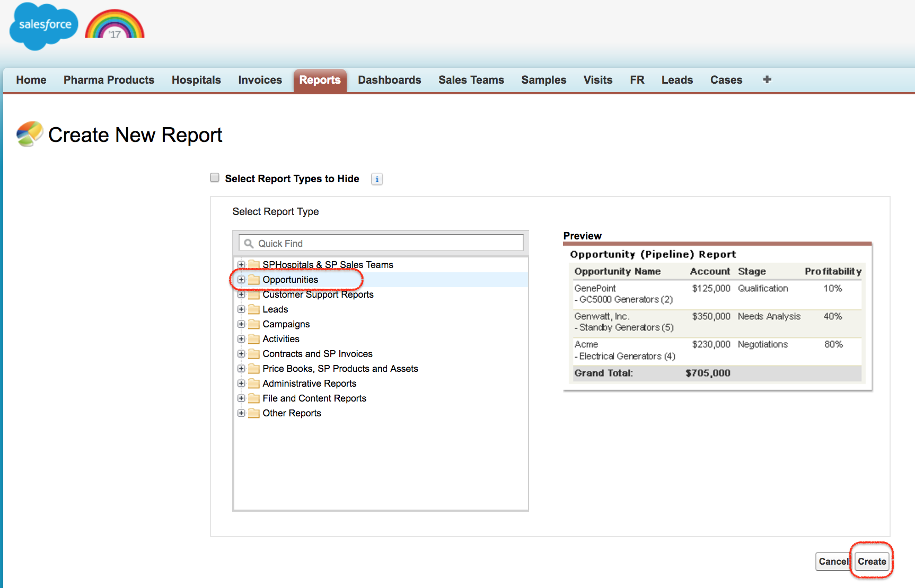Click the Salesforce cloud logo
This screenshot has height=588, width=915.
pyautogui.click(x=43, y=26)
